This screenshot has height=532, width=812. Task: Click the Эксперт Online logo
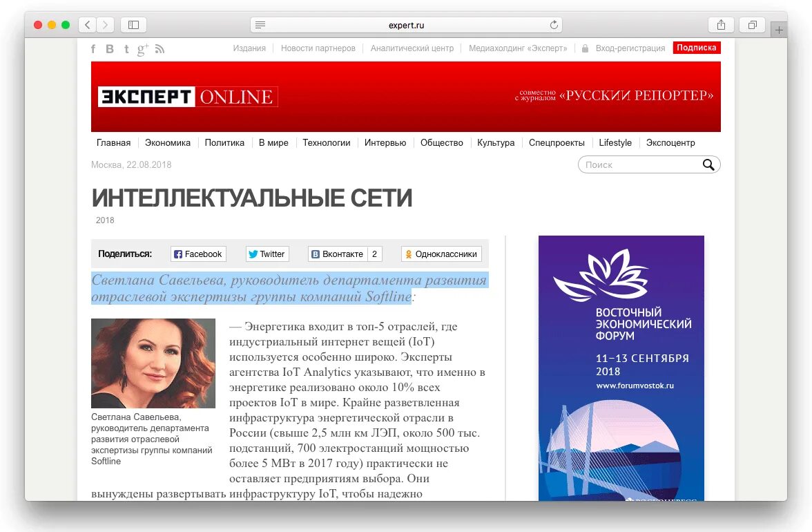188,96
